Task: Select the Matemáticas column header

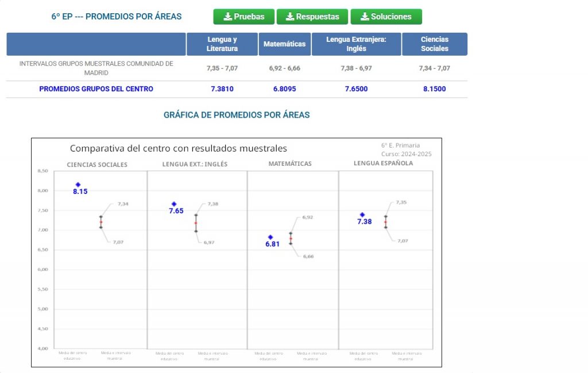Action: (x=285, y=44)
